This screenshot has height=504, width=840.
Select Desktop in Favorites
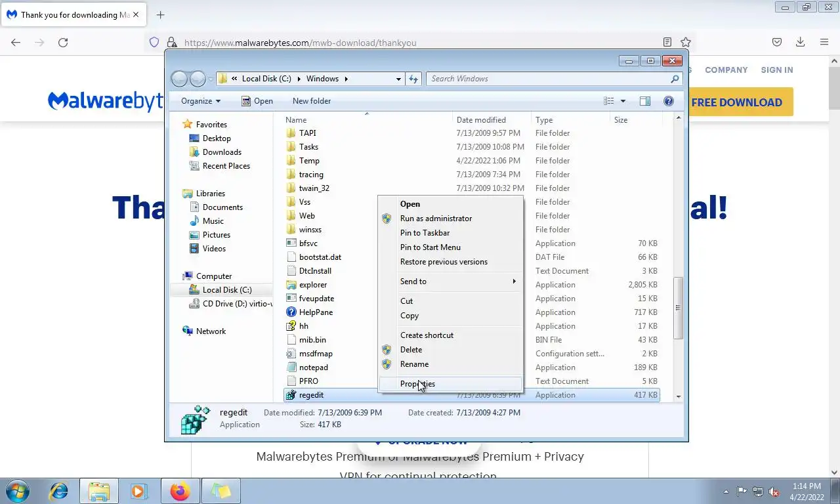pyautogui.click(x=210, y=138)
